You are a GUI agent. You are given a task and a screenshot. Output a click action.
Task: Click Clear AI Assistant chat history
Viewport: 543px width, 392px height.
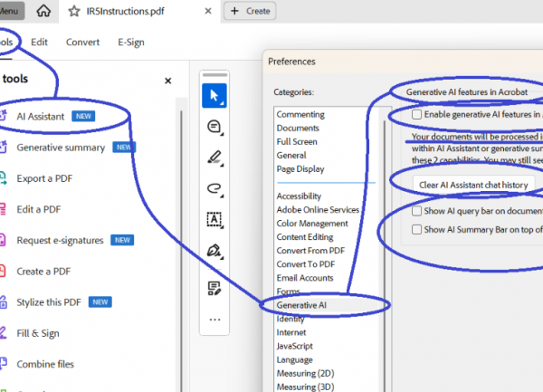[x=473, y=185]
